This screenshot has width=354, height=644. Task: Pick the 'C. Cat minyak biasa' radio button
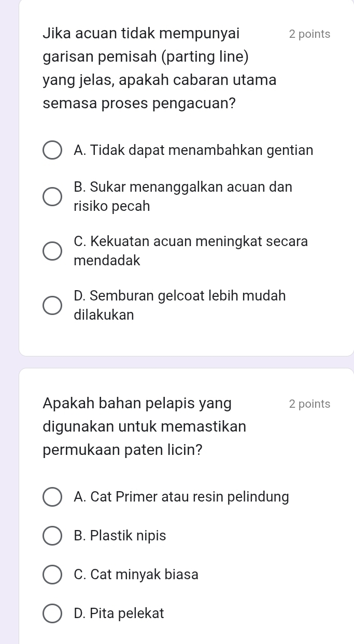[52, 575]
